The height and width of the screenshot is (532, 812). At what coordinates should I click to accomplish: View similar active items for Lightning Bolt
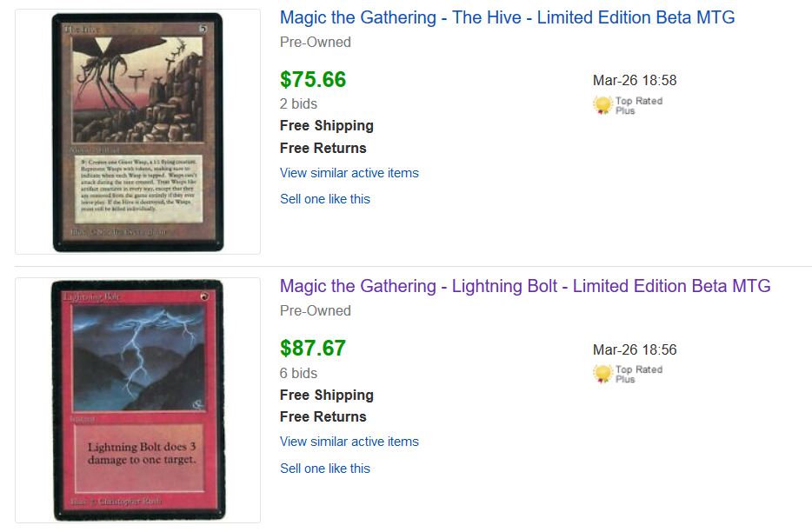[x=349, y=442]
